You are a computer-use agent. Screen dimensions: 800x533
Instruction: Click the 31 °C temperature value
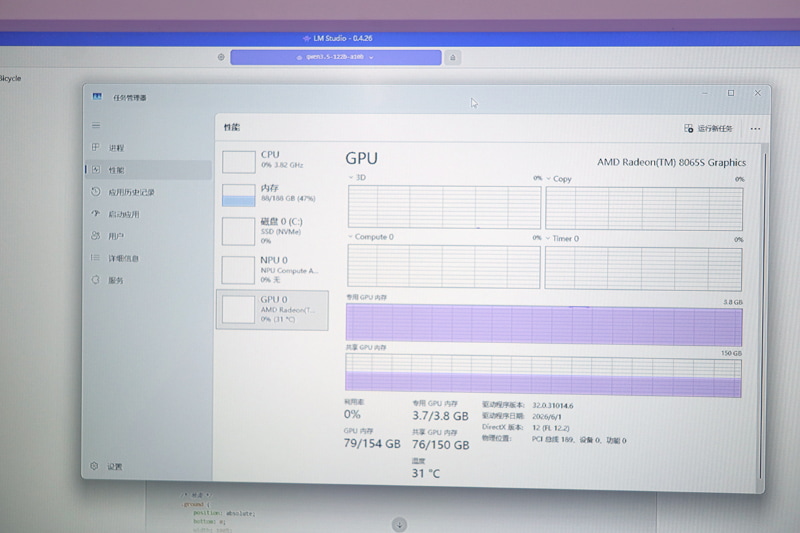(x=426, y=473)
